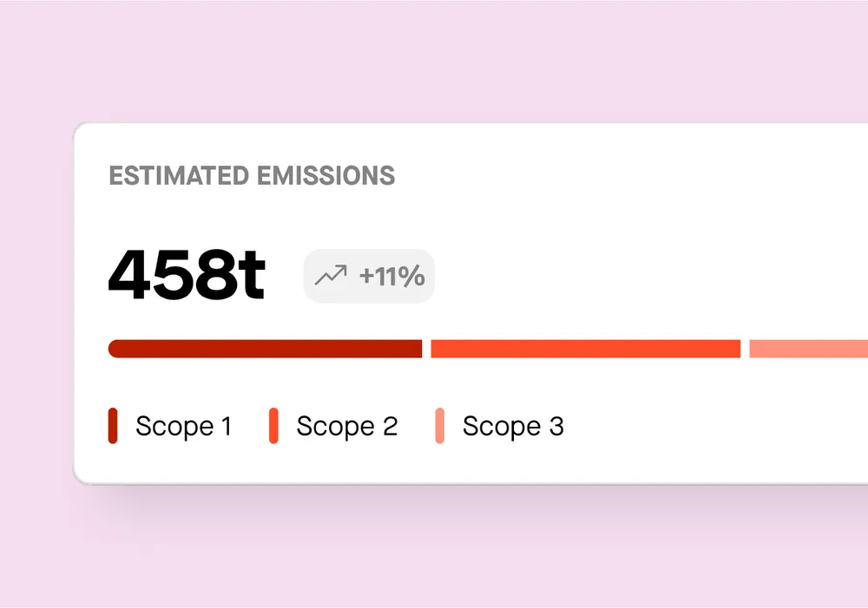This screenshot has width=868, height=608.
Task: Click the upward trend arrow icon
Action: tap(330, 276)
